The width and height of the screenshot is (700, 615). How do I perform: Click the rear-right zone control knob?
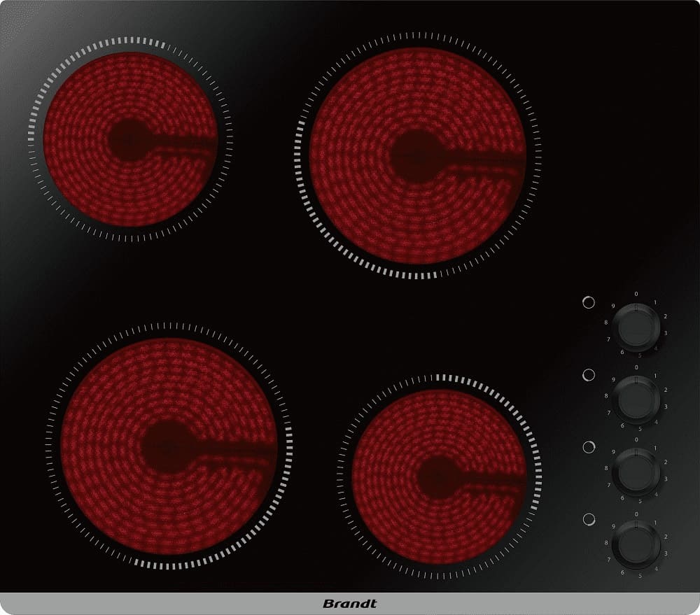point(636,472)
